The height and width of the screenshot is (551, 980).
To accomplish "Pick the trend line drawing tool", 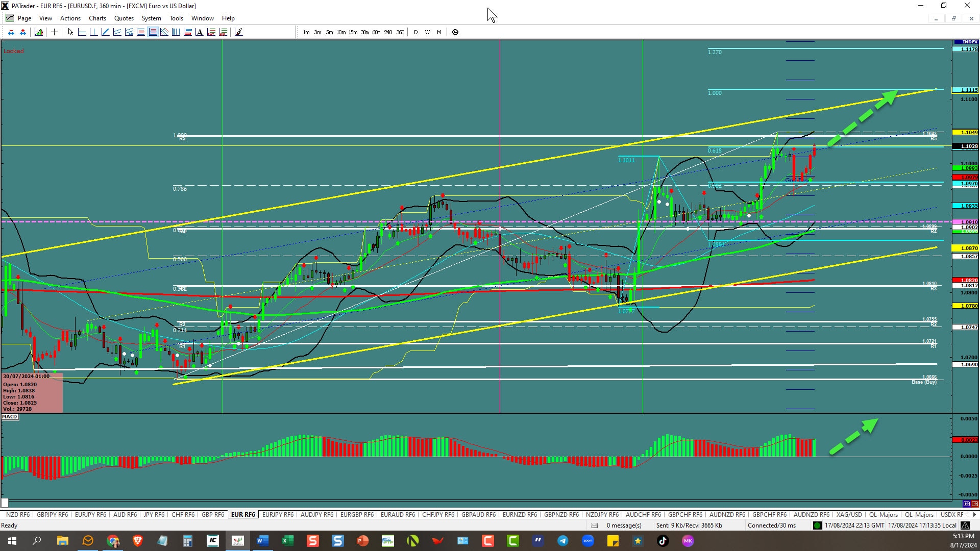I will coord(105,32).
